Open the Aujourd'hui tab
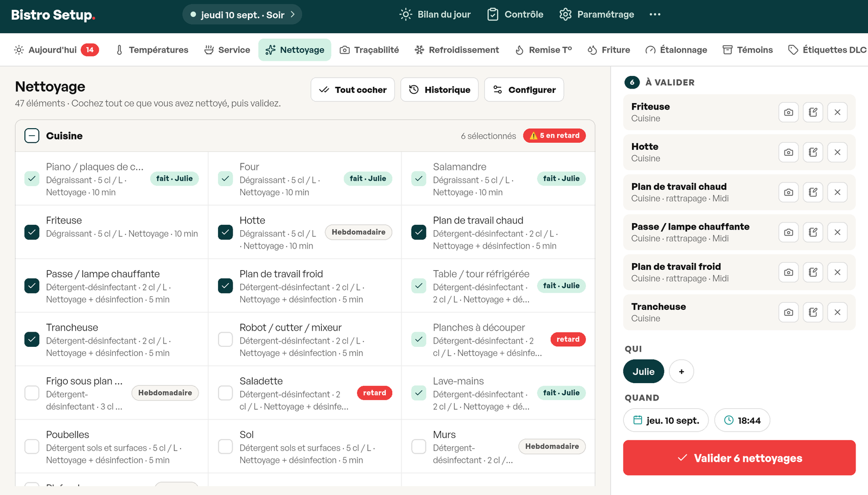Image resolution: width=868 pixels, height=495 pixels. point(56,50)
